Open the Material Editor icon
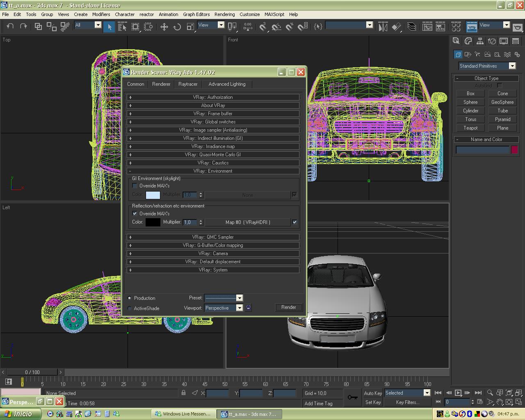Screen dimensions: 525x420 pos(456,27)
